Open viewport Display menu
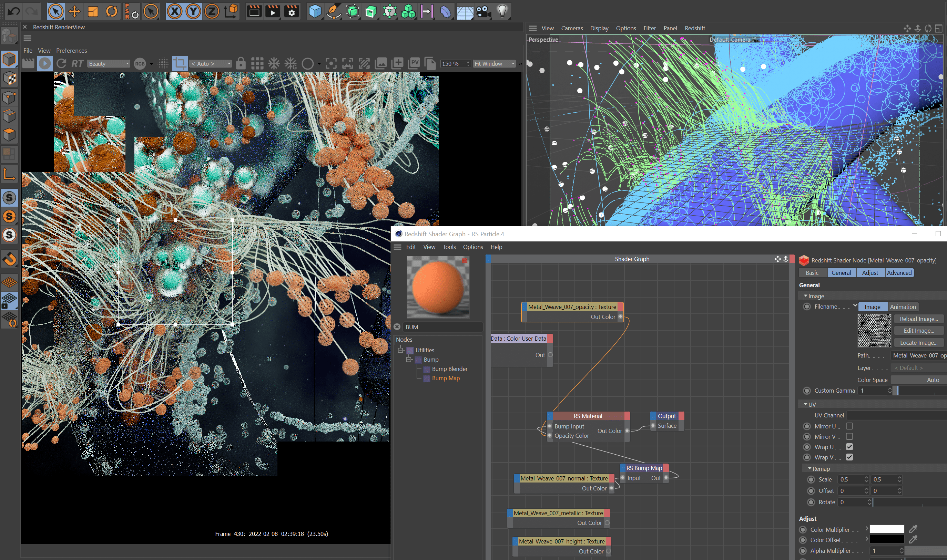 [599, 28]
